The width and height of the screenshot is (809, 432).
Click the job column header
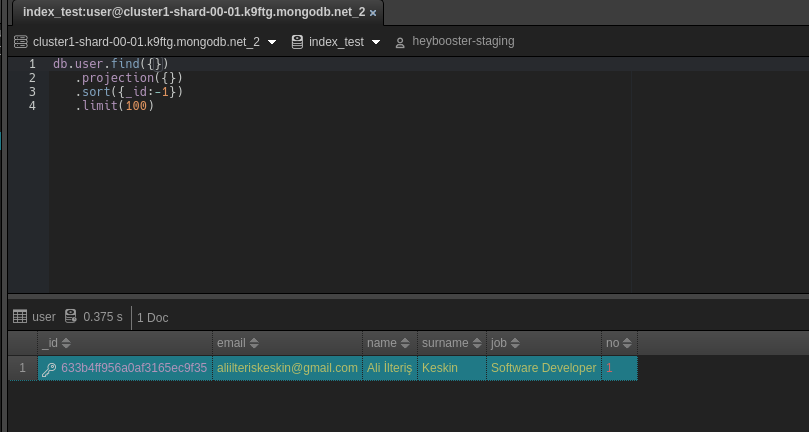tap(544, 343)
